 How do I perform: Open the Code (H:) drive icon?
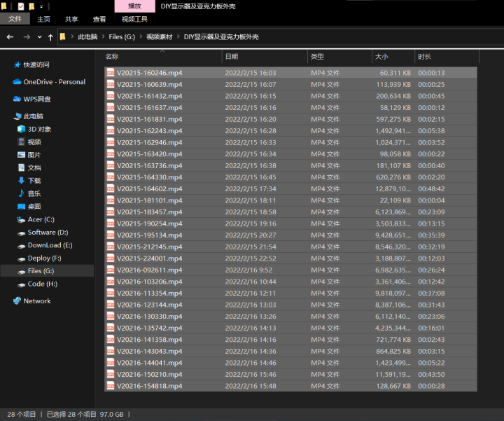tap(21, 284)
